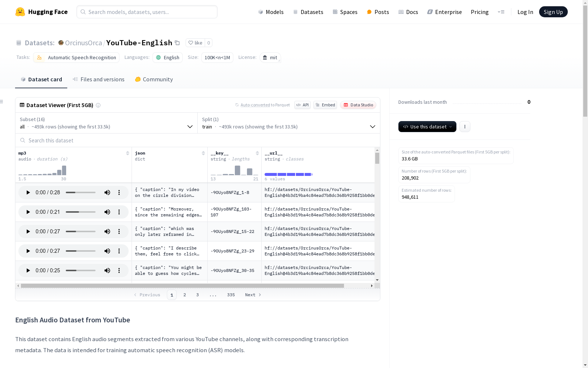The image size is (588, 368).
Task: Seek in the 0:25 audio progress bar
Action: [x=80, y=270]
